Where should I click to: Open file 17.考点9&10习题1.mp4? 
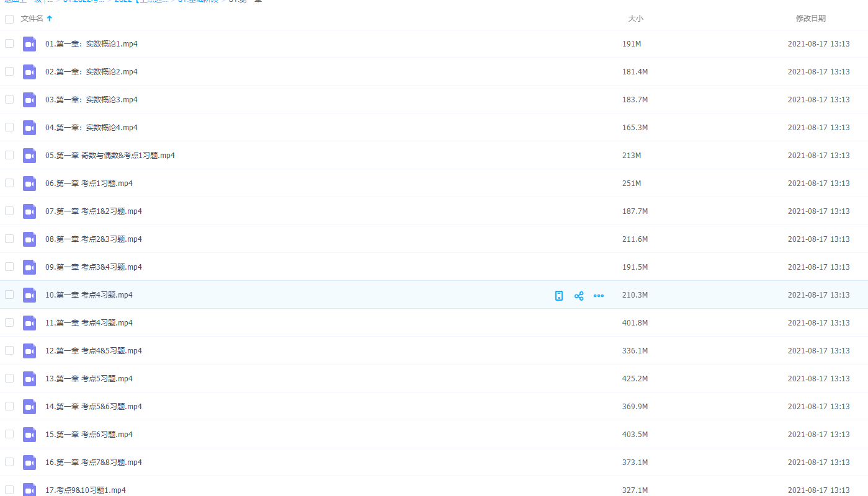click(x=86, y=490)
